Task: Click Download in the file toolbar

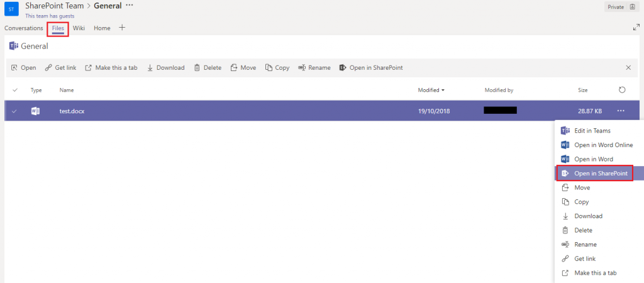Action: click(165, 68)
